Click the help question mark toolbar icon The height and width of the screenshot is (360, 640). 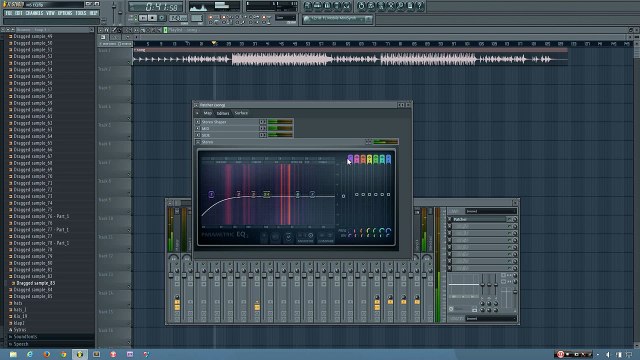click(x=420, y=6)
